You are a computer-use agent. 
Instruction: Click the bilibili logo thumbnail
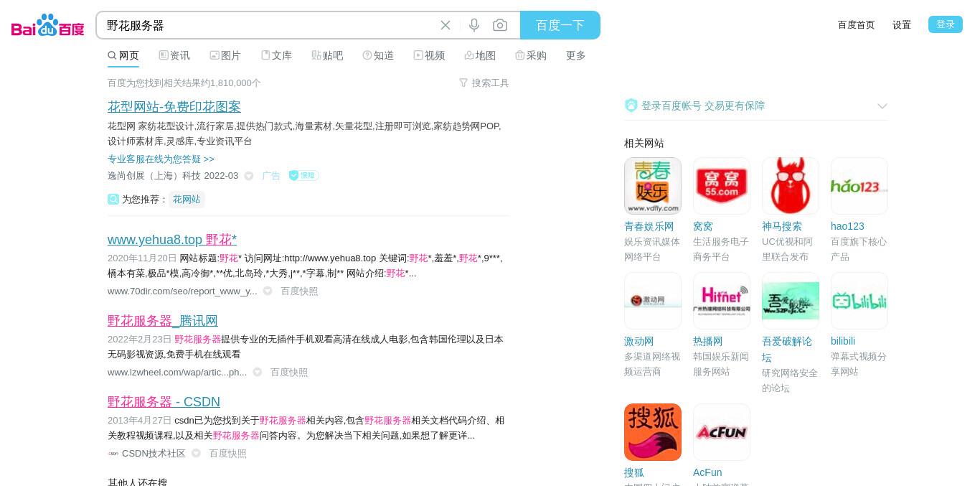(x=859, y=301)
